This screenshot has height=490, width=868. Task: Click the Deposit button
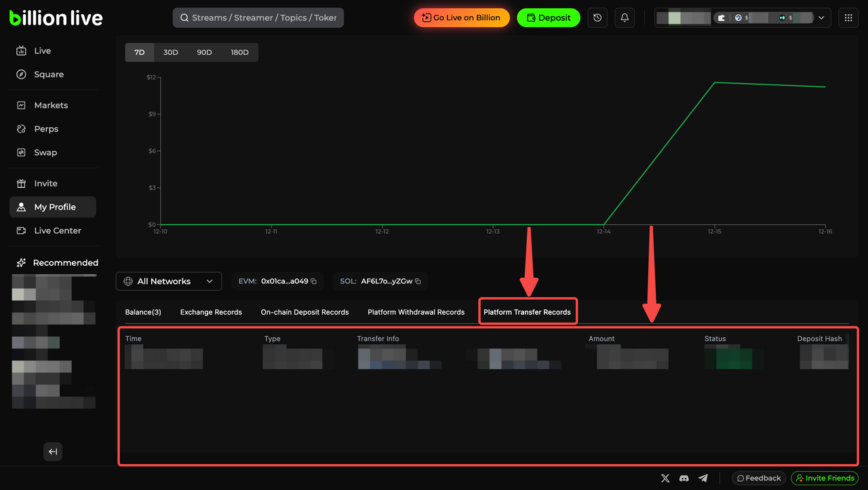(549, 18)
